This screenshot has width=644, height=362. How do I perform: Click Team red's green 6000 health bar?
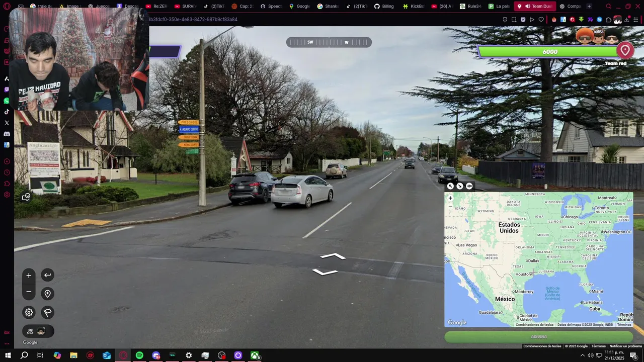(x=548, y=52)
